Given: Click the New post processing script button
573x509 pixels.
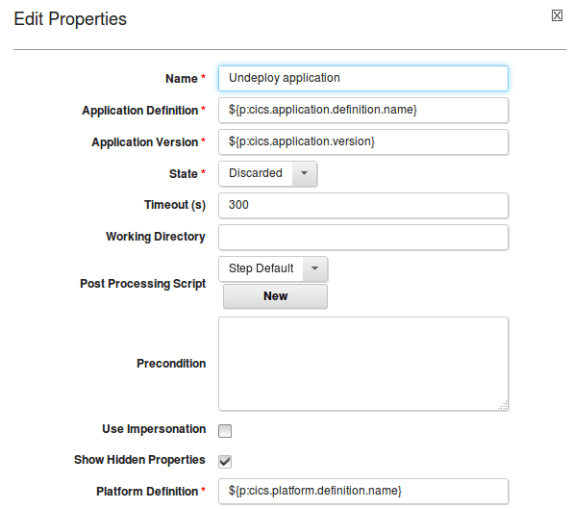Looking at the screenshot, I should pyautogui.click(x=276, y=296).
